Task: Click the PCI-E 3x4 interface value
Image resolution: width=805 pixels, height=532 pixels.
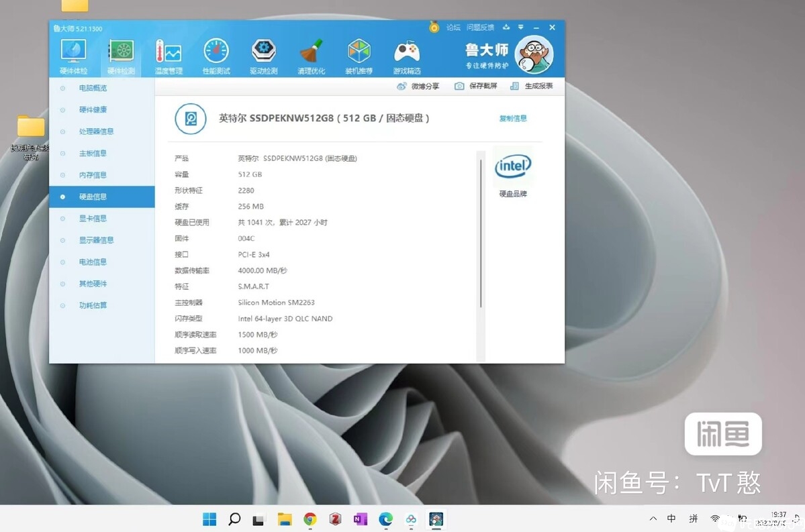Action: point(254,254)
